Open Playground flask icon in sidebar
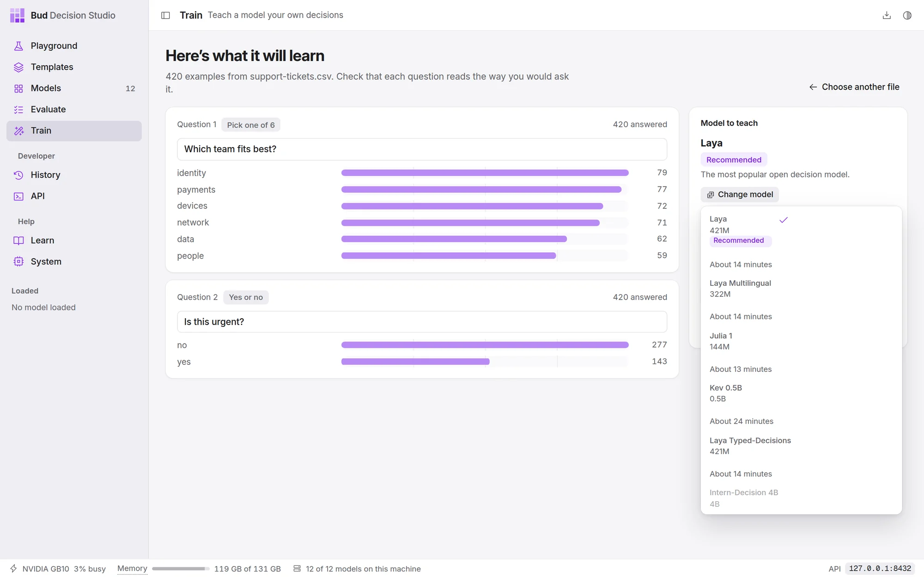Image resolution: width=924 pixels, height=578 pixels. pos(18,46)
